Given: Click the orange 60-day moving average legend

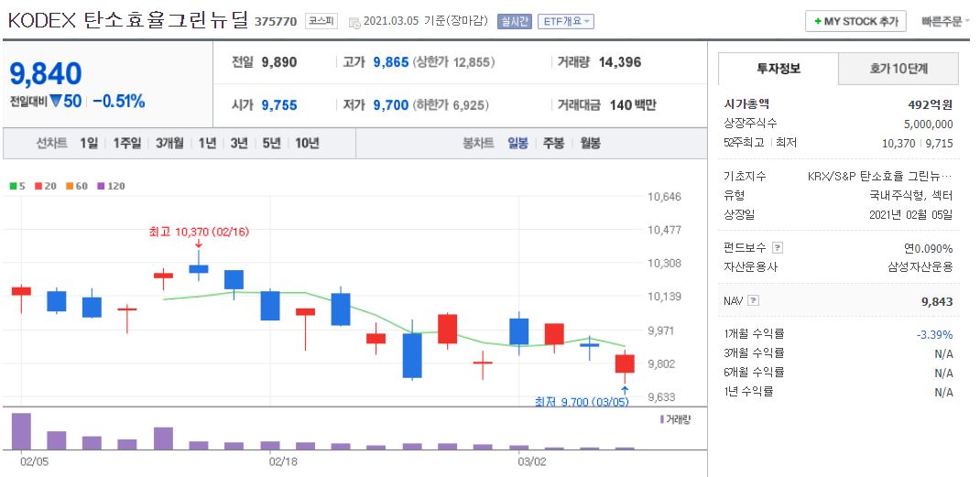Looking at the screenshot, I should [x=76, y=186].
